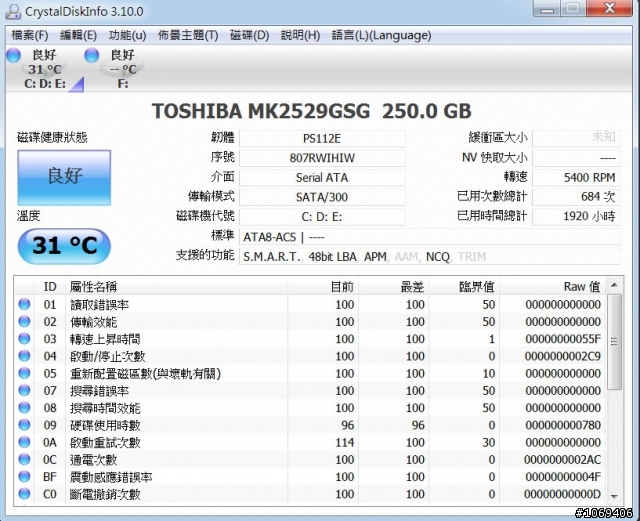Click the current value 114 in 啟動重試次數 row
This screenshot has width=640, height=521.
point(344,443)
